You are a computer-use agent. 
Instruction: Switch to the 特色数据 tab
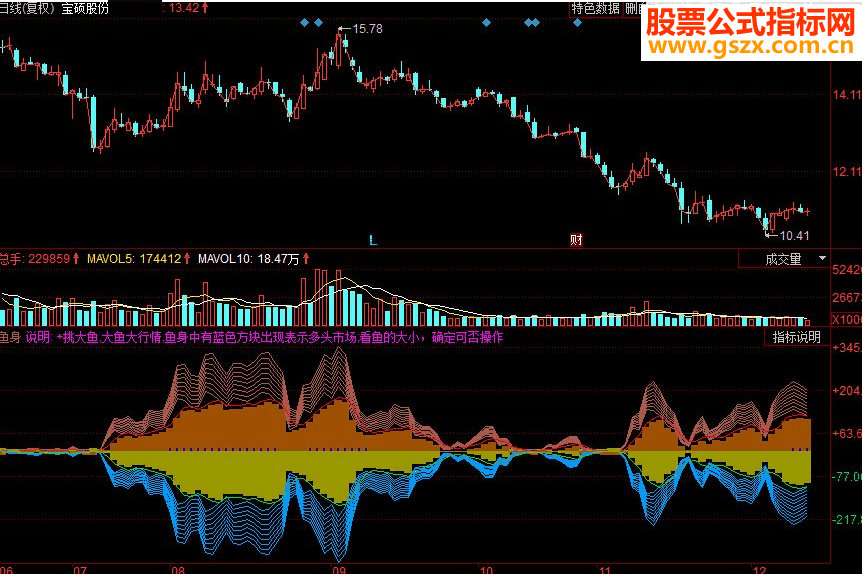coord(596,8)
